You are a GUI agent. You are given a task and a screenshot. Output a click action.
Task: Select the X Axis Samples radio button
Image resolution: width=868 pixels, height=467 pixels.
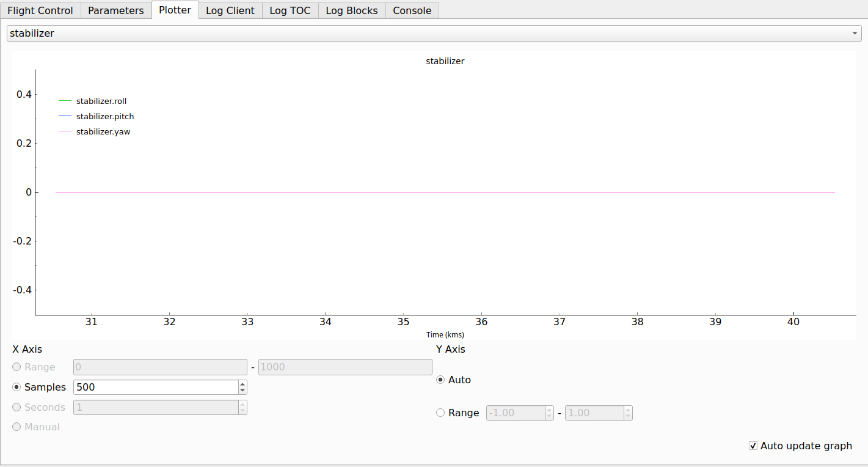click(16, 388)
